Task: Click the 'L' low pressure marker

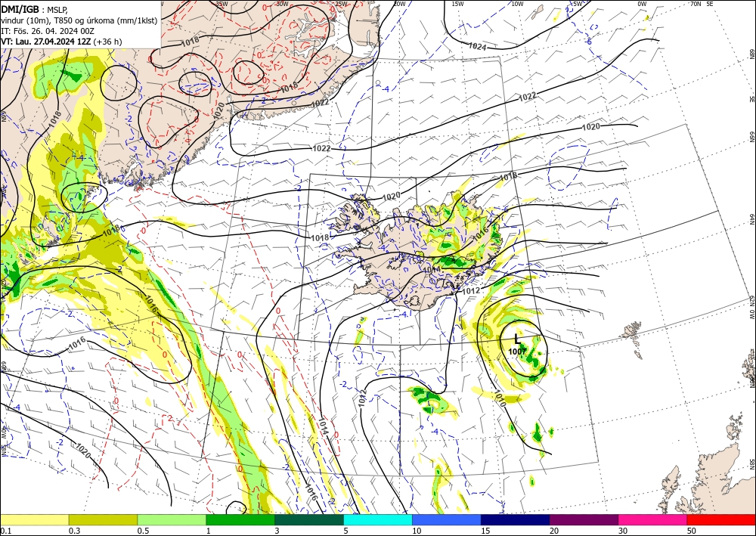Action: tap(517, 339)
